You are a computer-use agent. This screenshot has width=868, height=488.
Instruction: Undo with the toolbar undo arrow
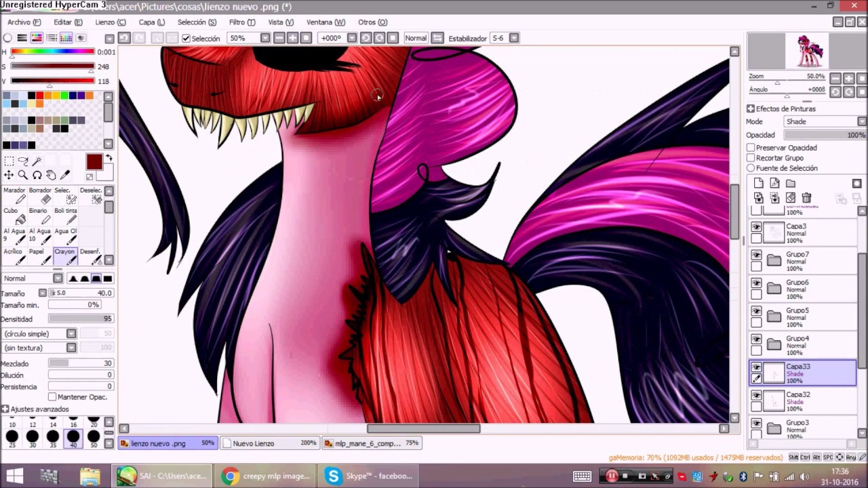(x=124, y=38)
